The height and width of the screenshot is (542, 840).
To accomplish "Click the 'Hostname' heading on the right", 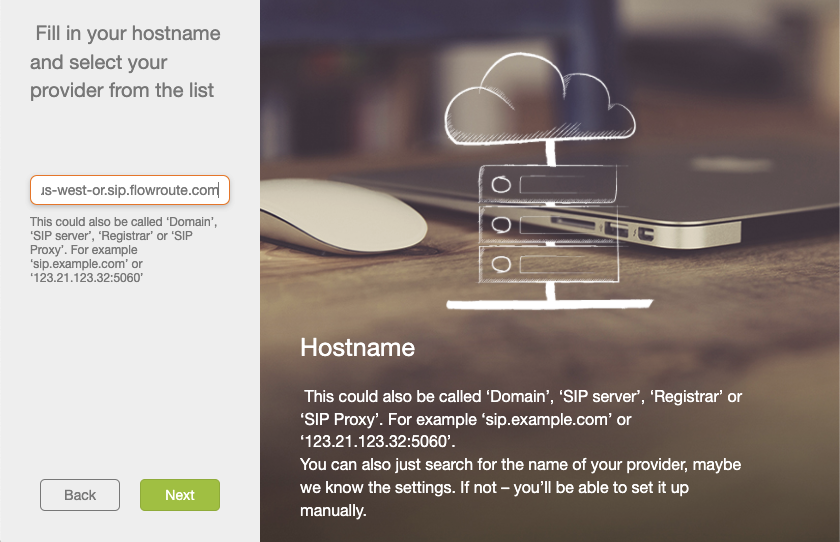I will click(x=357, y=348).
